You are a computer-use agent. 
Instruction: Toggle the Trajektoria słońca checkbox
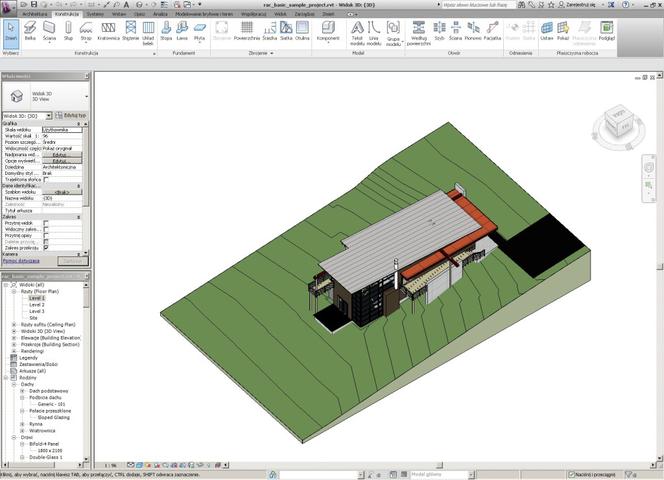coord(46,180)
